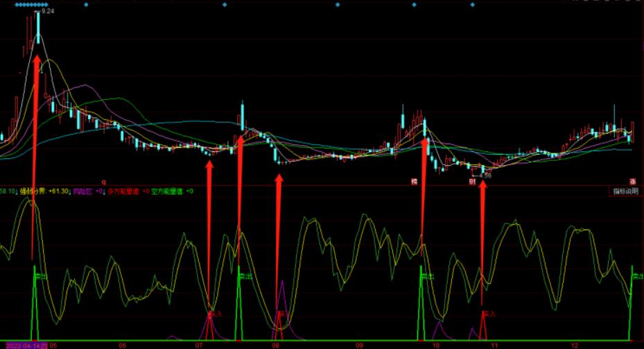Click the small red q marker

[104, 182]
